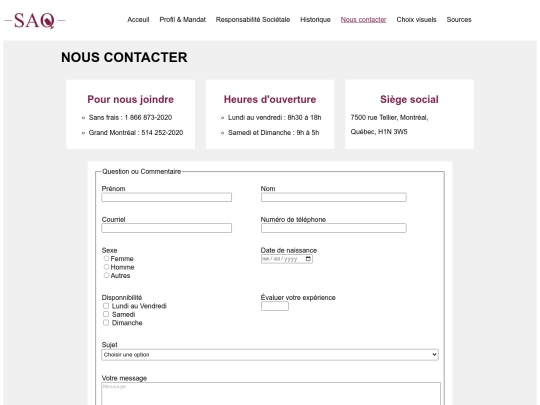Select the Femme radio button

click(106, 258)
